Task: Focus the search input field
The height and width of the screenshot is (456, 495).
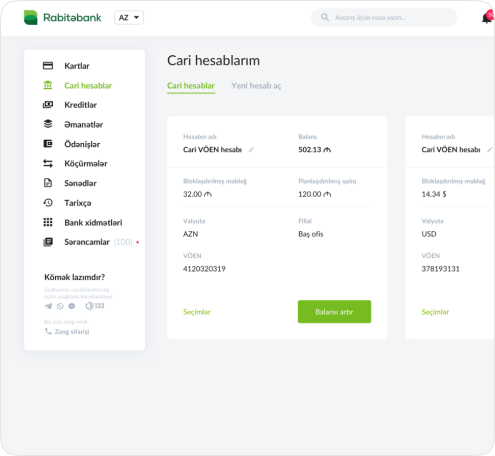Action: click(384, 17)
